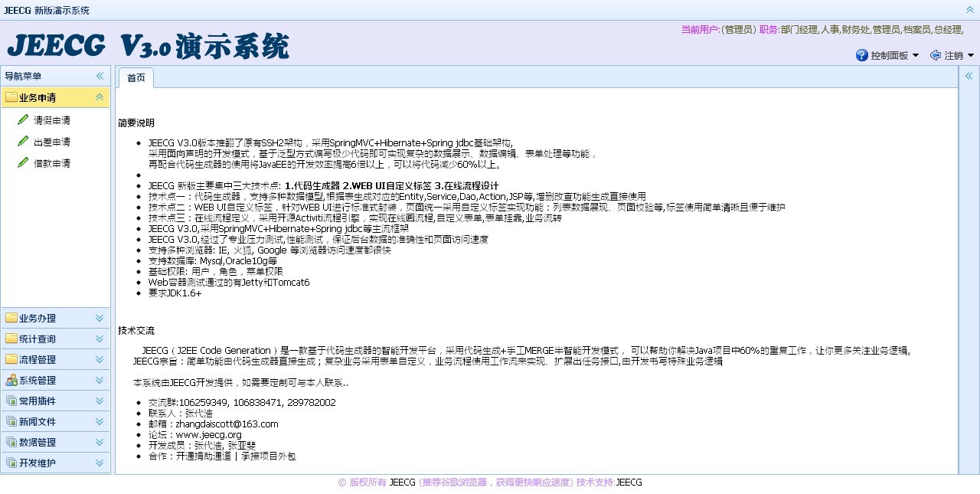Collapse the right side panel
980x494 pixels.
[x=969, y=76]
